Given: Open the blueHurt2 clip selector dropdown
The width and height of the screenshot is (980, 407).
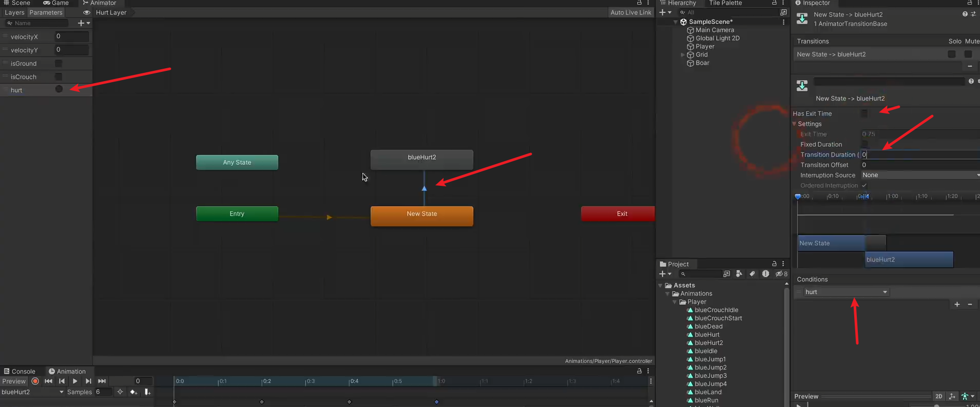Looking at the screenshot, I should [x=32, y=392].
